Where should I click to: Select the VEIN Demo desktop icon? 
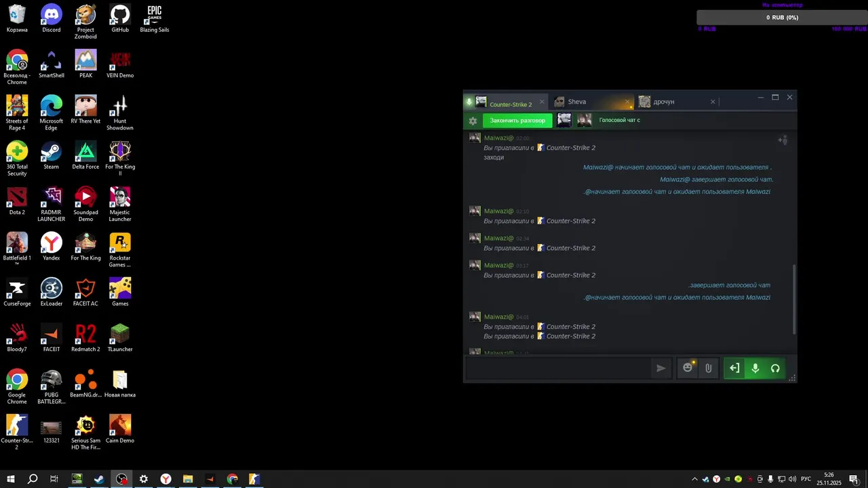tap(120, 64)
